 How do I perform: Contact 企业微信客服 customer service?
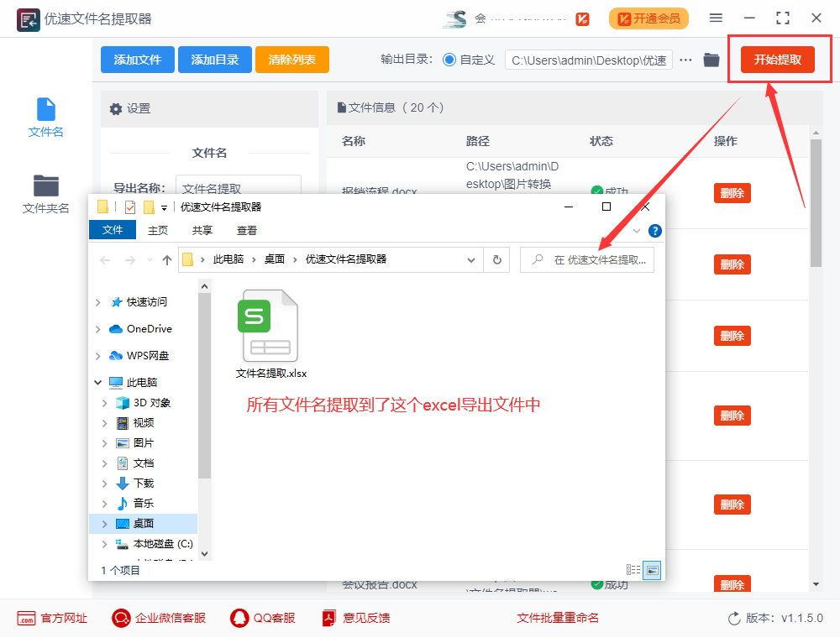119,618
